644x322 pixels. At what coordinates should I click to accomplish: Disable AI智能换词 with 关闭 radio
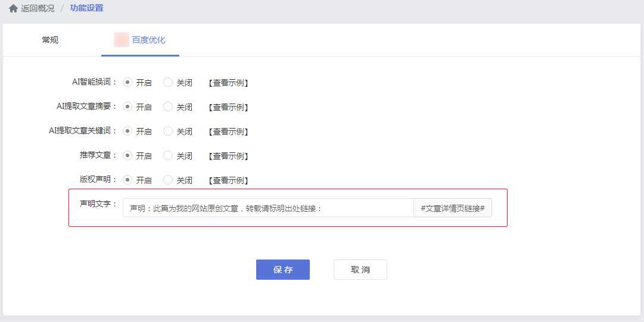168,83
